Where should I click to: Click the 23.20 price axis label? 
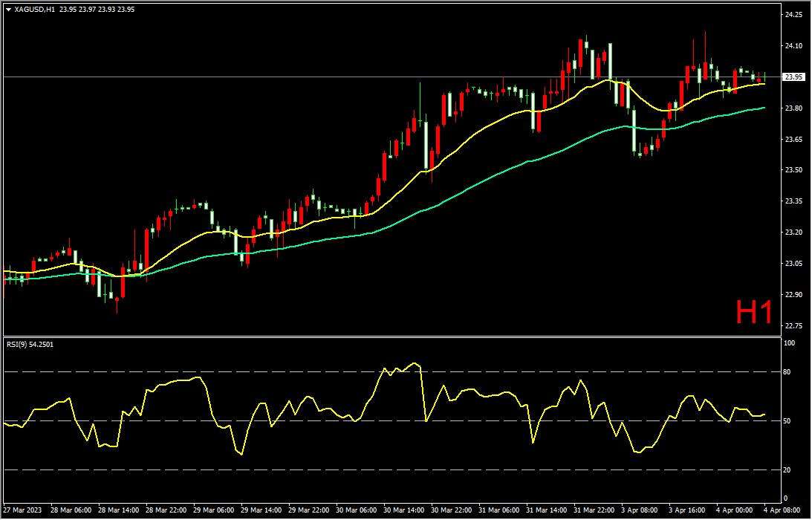pyautogui.click(x=793, y=232)
